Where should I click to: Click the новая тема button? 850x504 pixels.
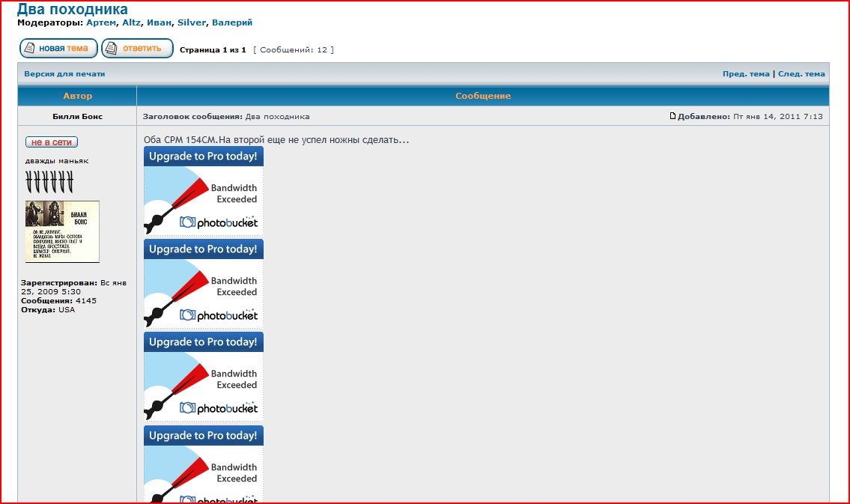[x=58, y=49]
